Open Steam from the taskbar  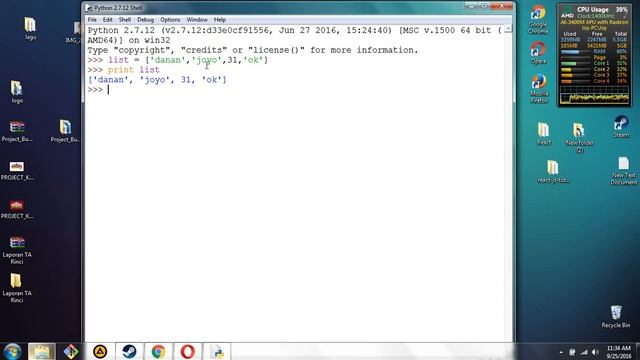point(129,351)
